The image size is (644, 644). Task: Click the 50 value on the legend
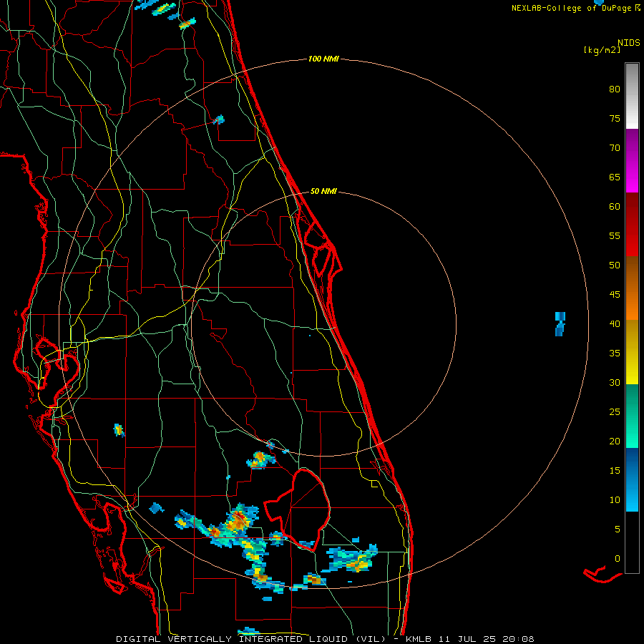tap(615, 265)
